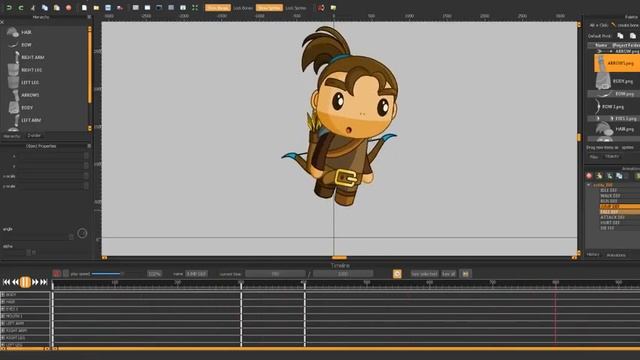Click the animation name field
Viewport: 640px width, 360px height.
tap(196, 274)
